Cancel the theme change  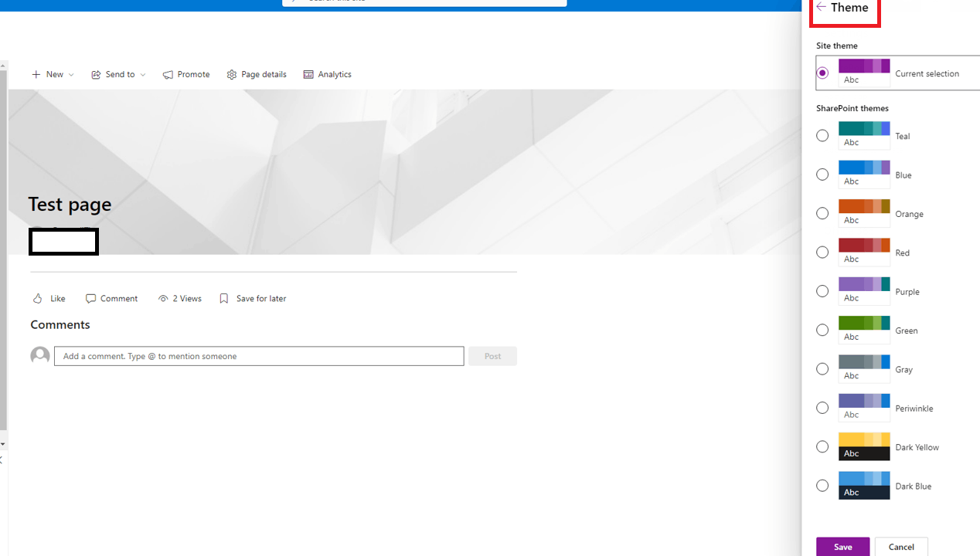click(901, 547)
